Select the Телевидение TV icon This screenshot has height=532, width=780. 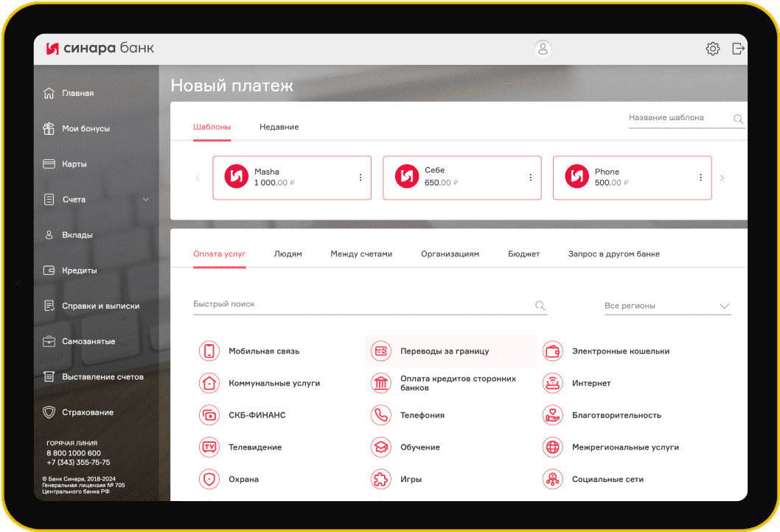[209, 447]
